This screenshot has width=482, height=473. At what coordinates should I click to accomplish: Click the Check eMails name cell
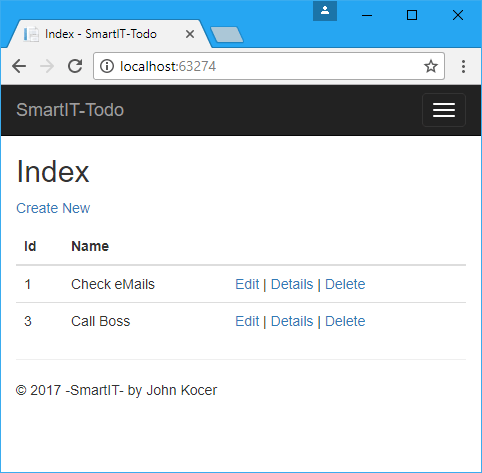[113, 284]
